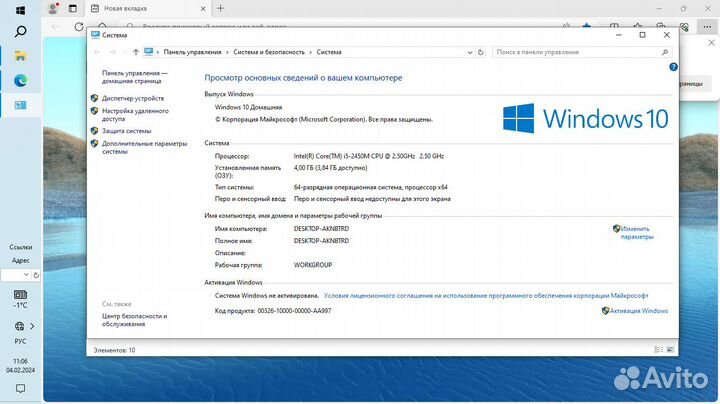
Task: Add page to favorites star in Edge
Action: tap(586, 26)
